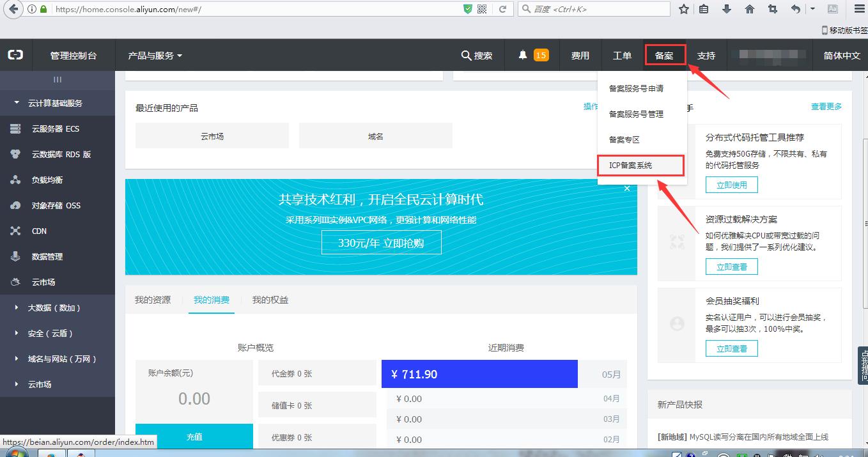This screenshot has width=868, height=457.
Task: Open cloud server ECS from sidebar
Action: click(x=55, y=128)
